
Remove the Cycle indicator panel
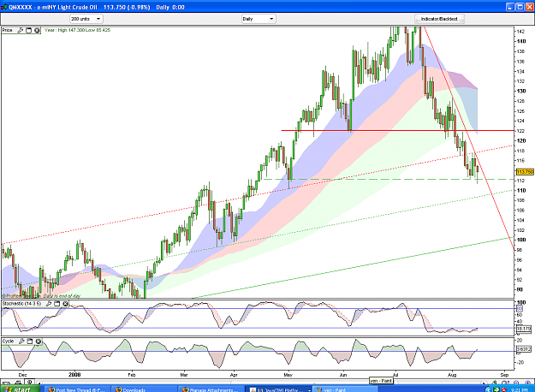coord(39,342)
